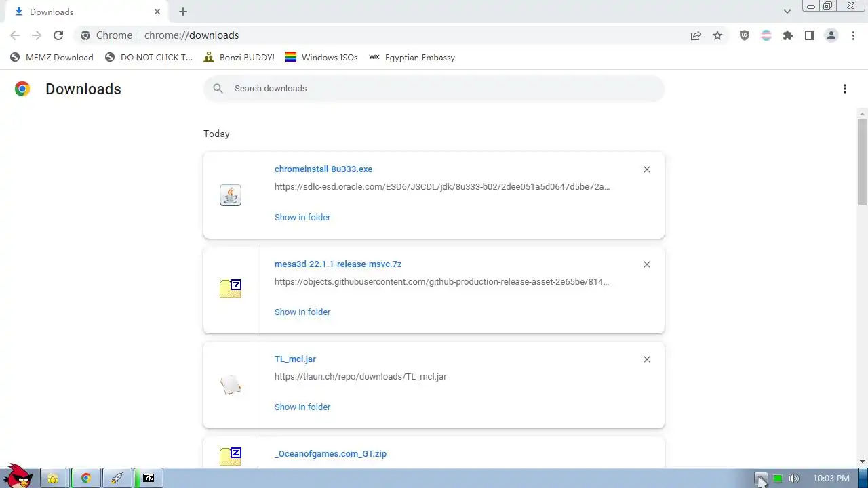This screenshot has height=488, width=868.
Task: Click the 7z archive icon for mesa3d
Action: tap(231, 289)
